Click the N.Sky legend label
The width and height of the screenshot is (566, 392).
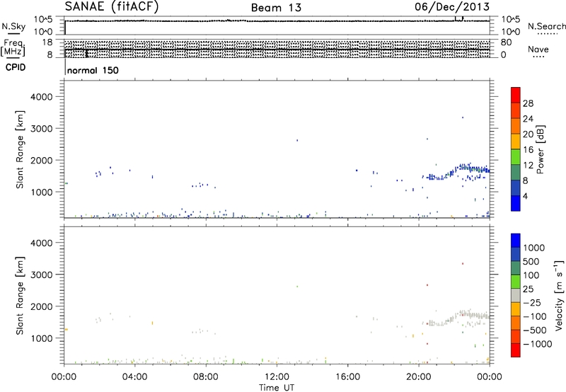click(13, 26)
